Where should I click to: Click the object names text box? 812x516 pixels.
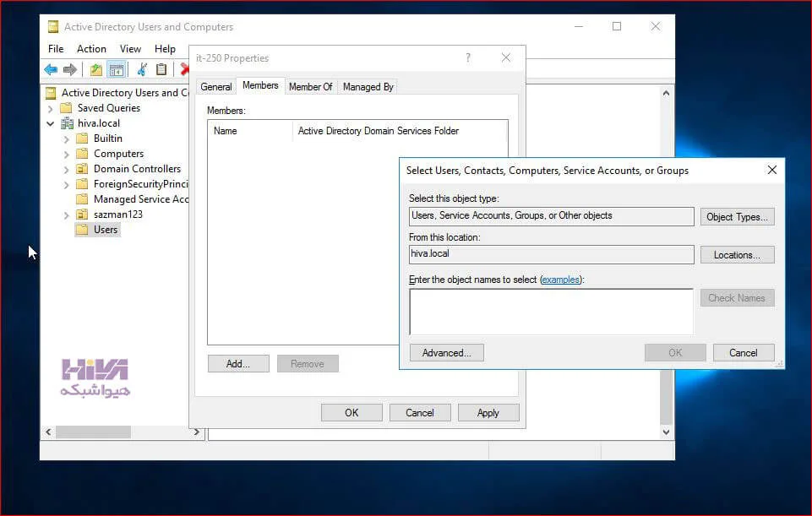pos(551,312)
